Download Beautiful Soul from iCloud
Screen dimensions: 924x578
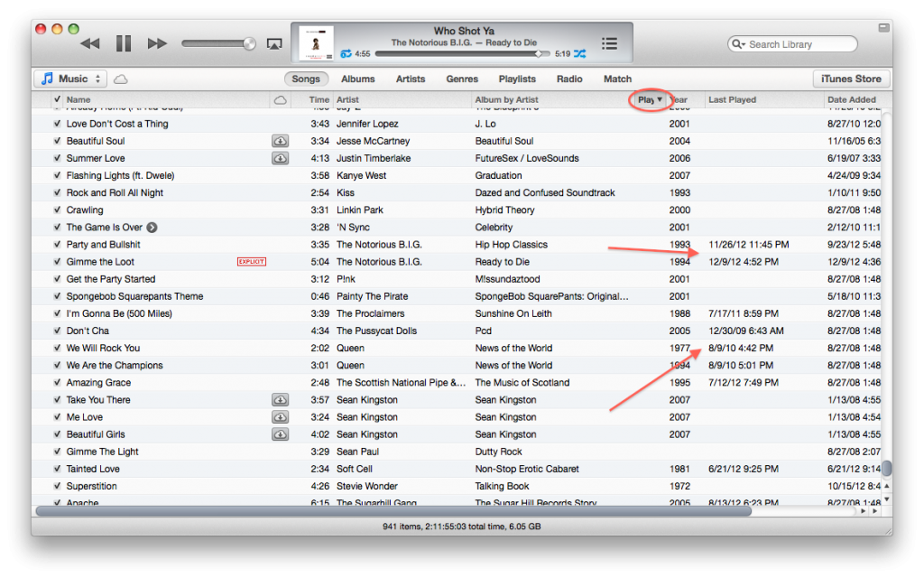pos(280,141)
